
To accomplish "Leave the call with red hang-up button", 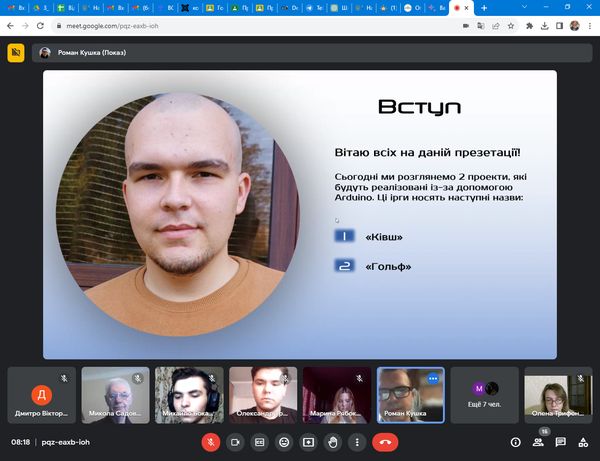I will click(x=384, y=441).
